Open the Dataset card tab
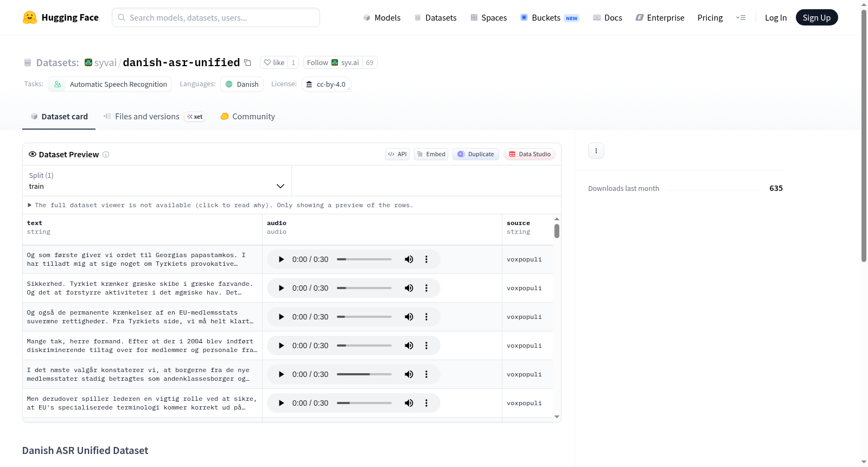Screen dimensions: 868x467 click(59, 117)
